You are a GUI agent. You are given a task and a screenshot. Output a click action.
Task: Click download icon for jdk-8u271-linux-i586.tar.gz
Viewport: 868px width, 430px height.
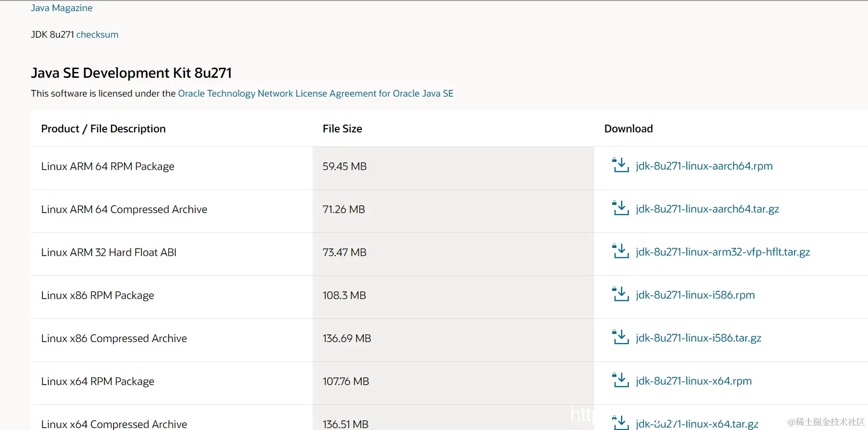[x=620, y=337]
